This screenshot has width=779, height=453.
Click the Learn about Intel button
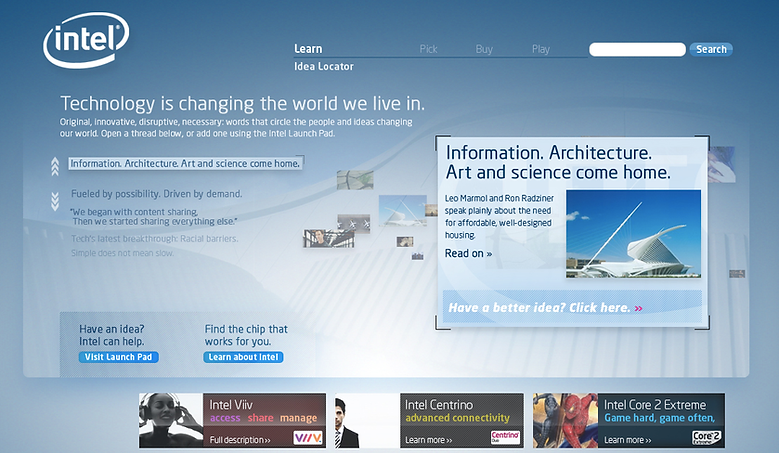pos(243,357)
